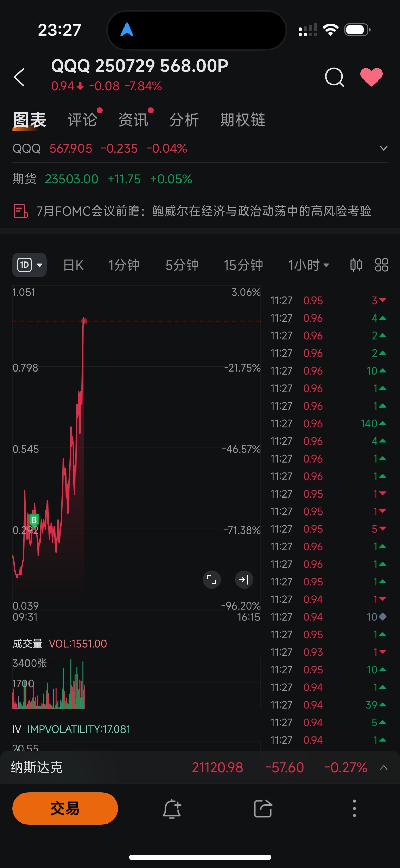Open the 1D timeframe dropdown
The width and height of the screenshot is (400, 868).
click(29, 265)
